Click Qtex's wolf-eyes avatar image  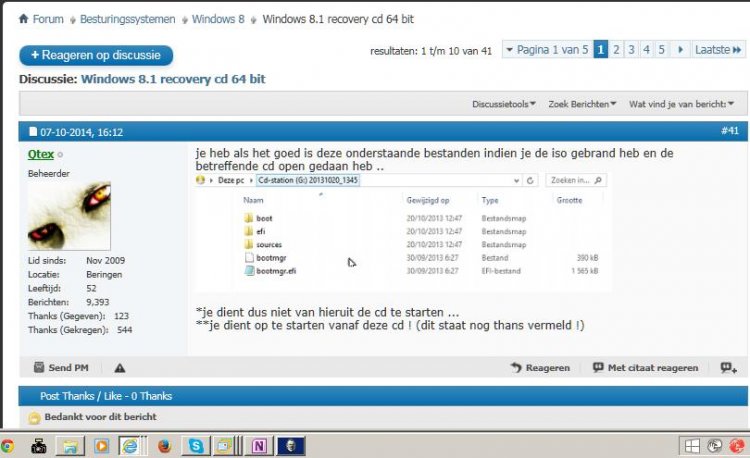point(69,216)
